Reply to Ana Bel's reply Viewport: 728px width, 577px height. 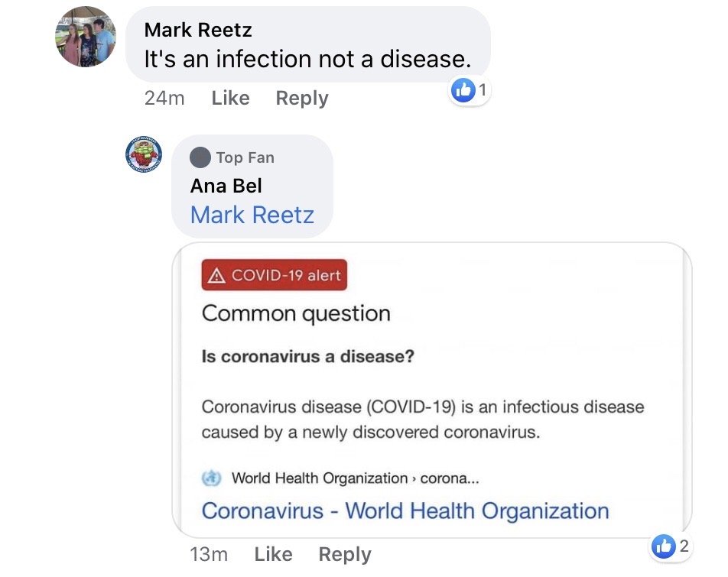pyautogui.click(x=344, y=554)
